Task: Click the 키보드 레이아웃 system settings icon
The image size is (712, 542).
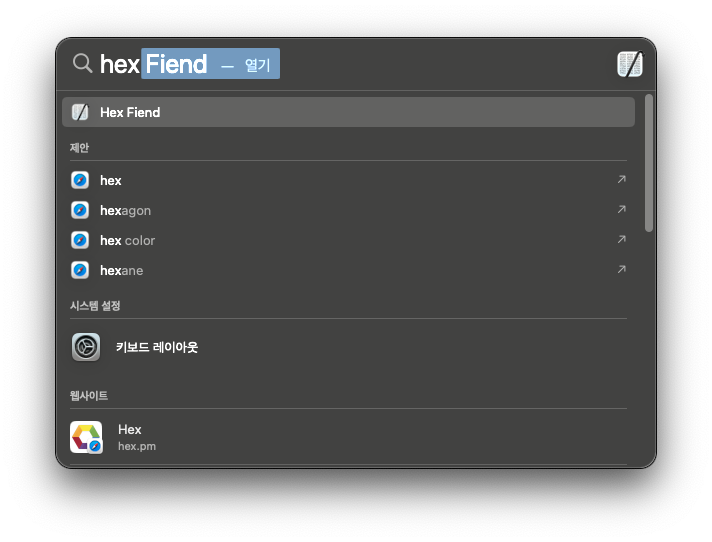Action: (86, 347)
